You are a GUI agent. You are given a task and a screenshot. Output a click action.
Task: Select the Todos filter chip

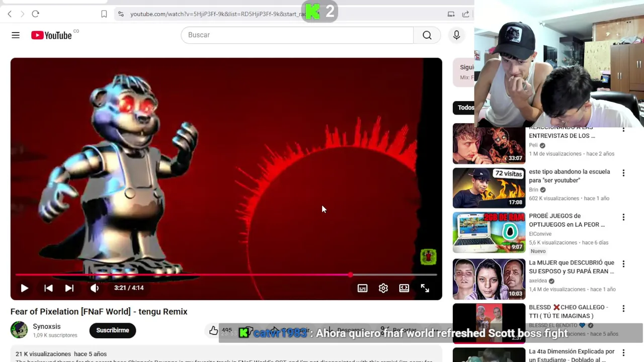(465, 108)
